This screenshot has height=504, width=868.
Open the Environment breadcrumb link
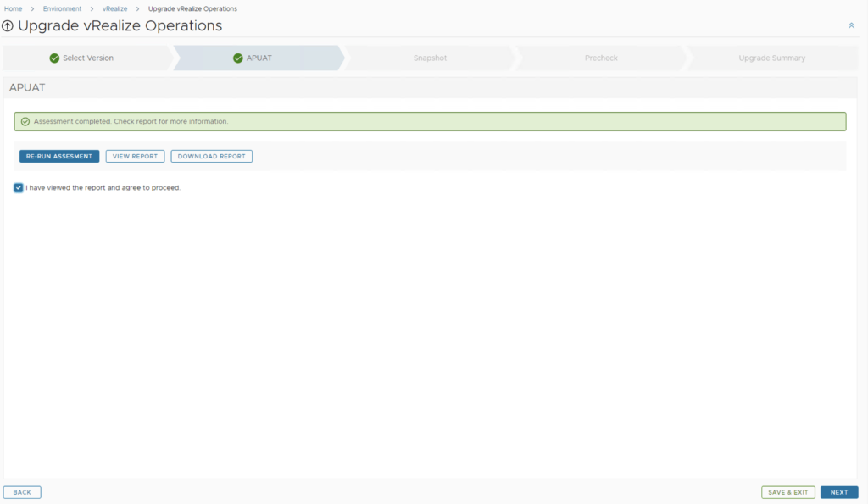click(62, 8)
